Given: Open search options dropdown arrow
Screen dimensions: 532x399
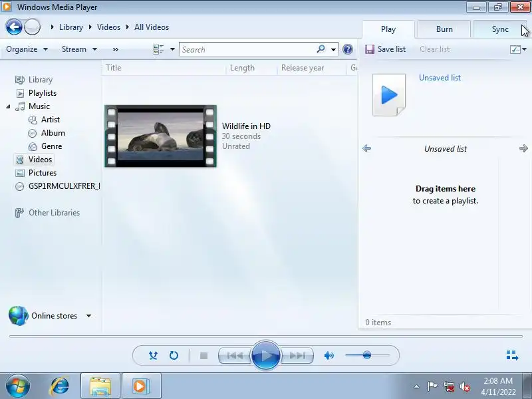Looking at the screenshot, I should pos(334,49).
